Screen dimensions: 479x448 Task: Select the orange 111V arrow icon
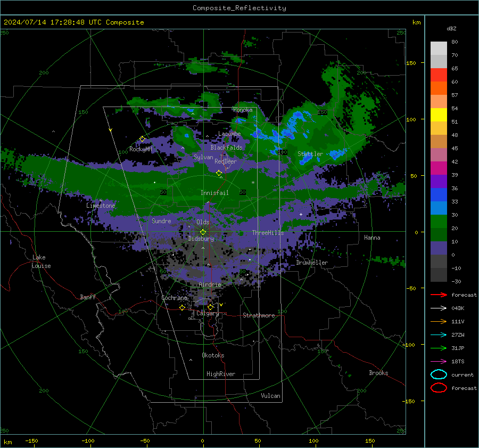pos(439,321)
